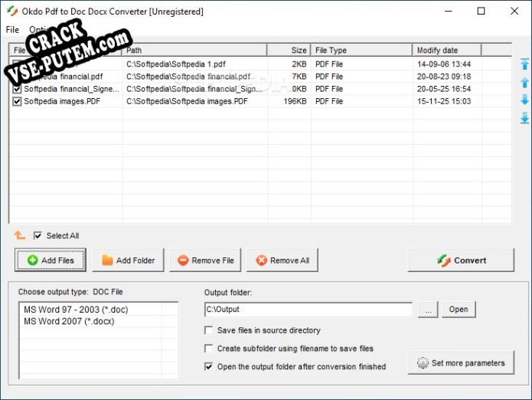Screen dimensions: 532x400
Task: Move selected file to bottom of list
Action: 524,118
